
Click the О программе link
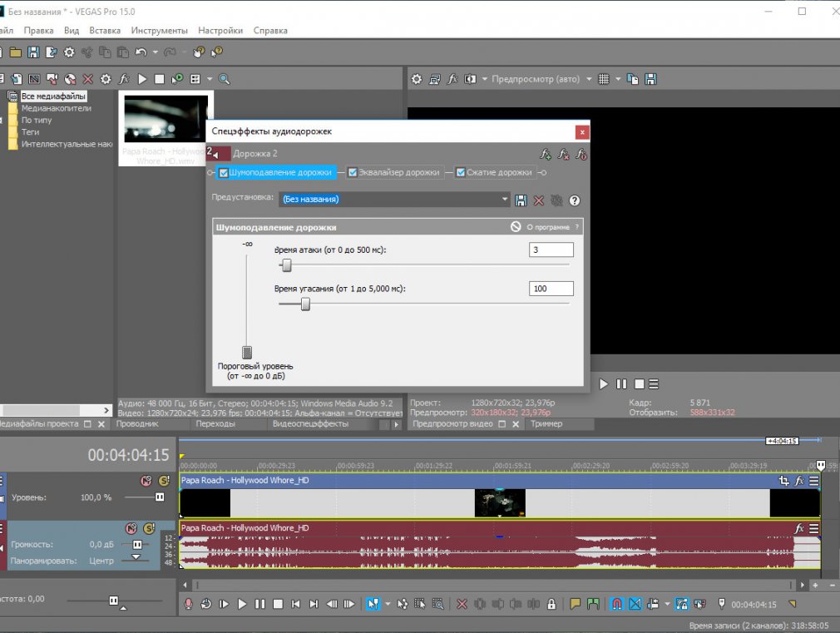click(547, 227)
